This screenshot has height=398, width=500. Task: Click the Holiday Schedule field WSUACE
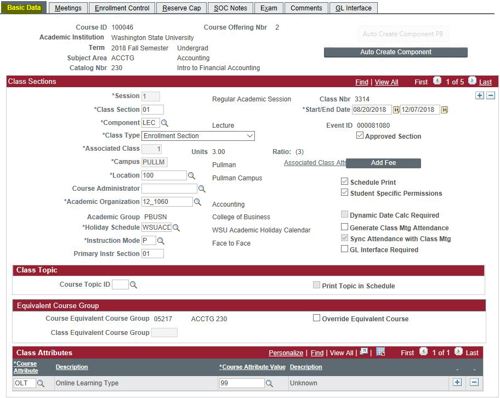tap(157, 228)
